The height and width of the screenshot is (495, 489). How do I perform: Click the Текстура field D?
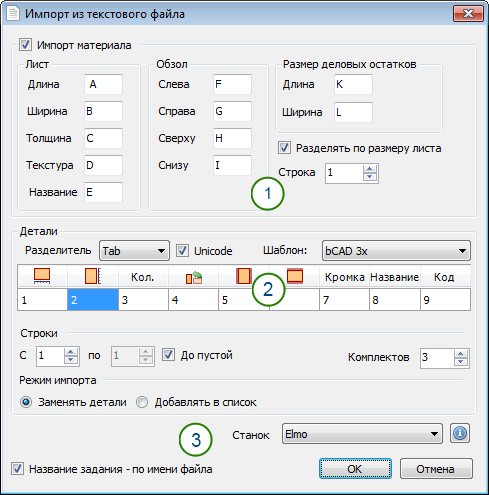click(103, 165)
